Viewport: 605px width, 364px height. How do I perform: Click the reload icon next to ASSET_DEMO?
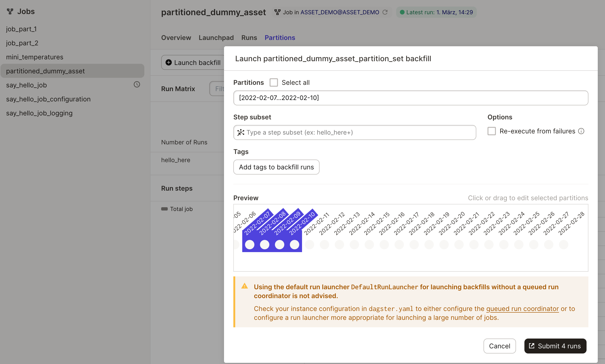point(385,12)
